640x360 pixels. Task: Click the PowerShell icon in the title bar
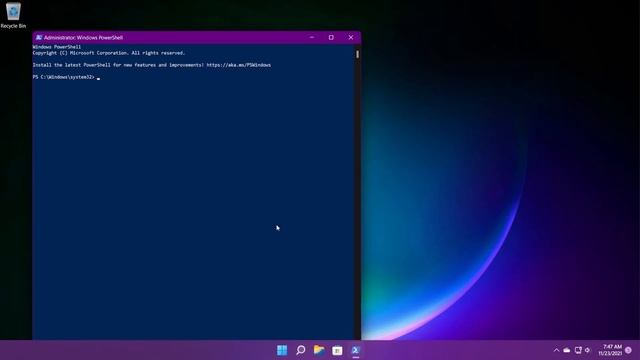pos(39,38)
